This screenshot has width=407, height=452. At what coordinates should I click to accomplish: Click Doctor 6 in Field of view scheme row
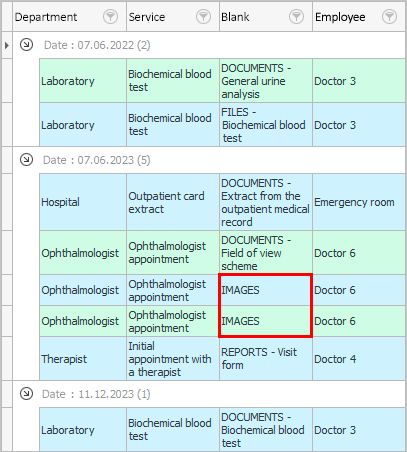pos(359,253)
